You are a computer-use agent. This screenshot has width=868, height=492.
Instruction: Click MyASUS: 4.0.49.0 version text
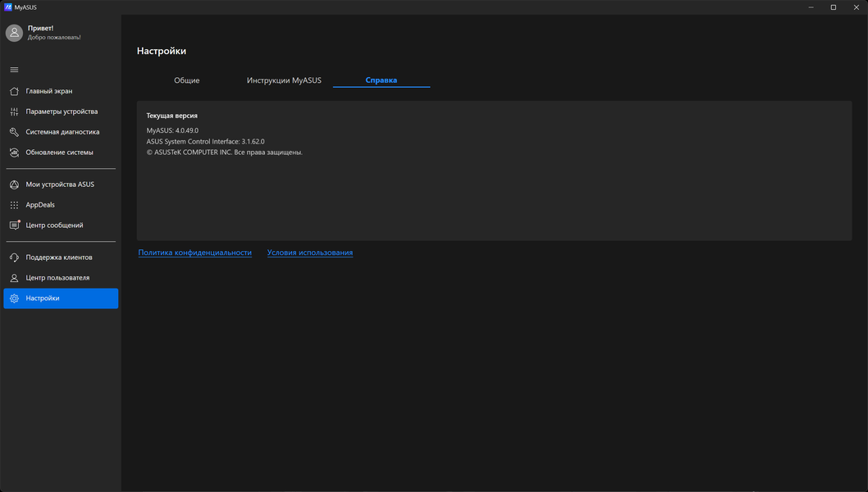pyautogui.click(x=172, y=130)
